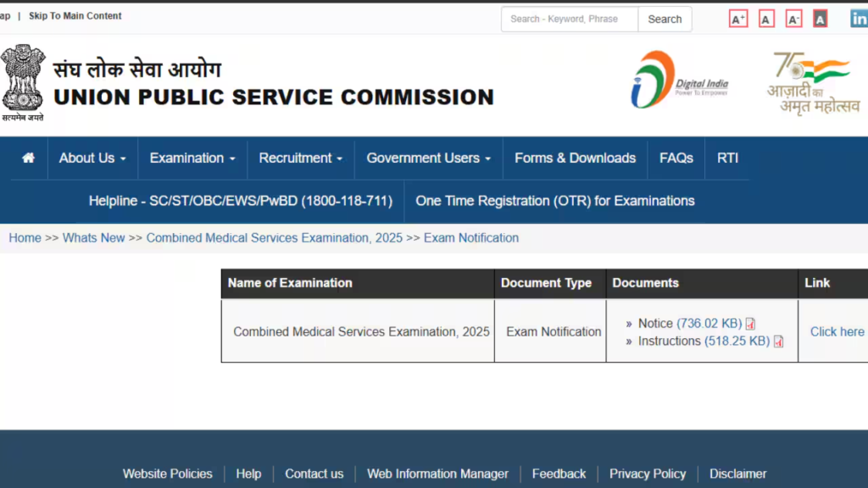Expand the Government Users dropdown menu

tap(428, 158)
